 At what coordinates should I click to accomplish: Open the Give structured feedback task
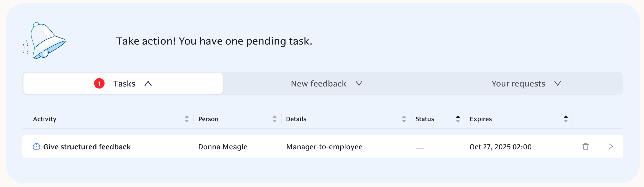coord(87,147)
